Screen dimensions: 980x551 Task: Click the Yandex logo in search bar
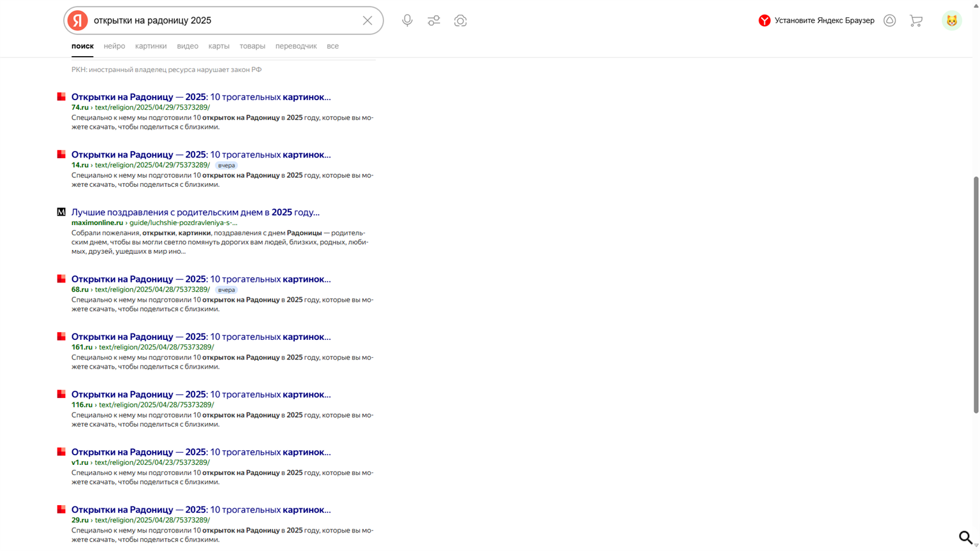coord(78,20)
